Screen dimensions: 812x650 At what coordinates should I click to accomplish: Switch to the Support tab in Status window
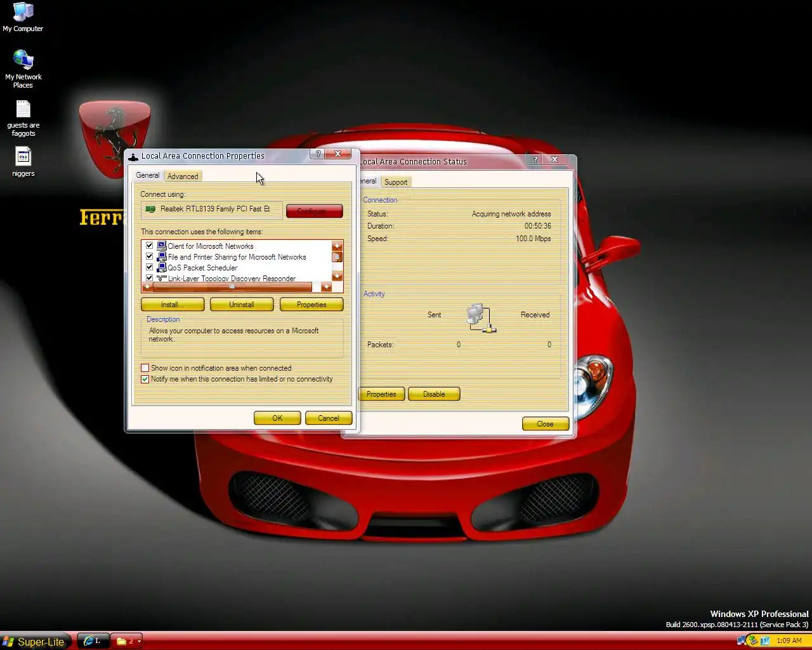(396, 182)
